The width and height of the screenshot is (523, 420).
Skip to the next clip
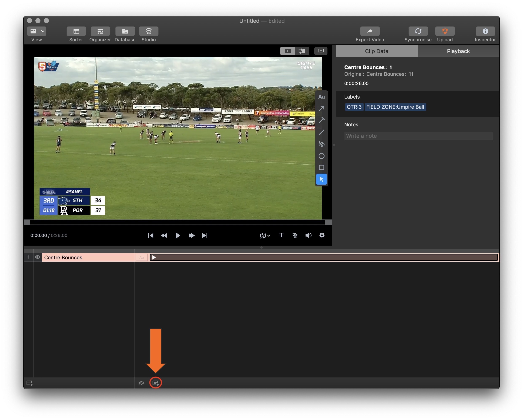click(x=205, y=235)
